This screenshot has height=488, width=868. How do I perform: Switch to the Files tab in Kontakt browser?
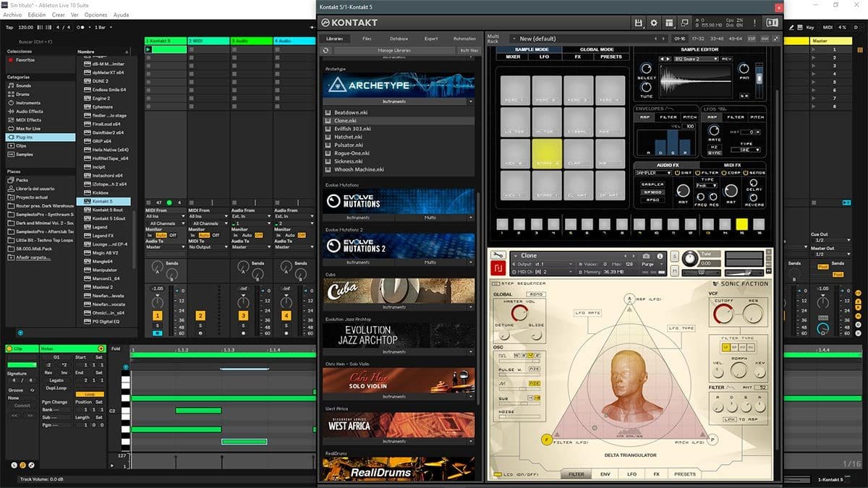(367, 38)
